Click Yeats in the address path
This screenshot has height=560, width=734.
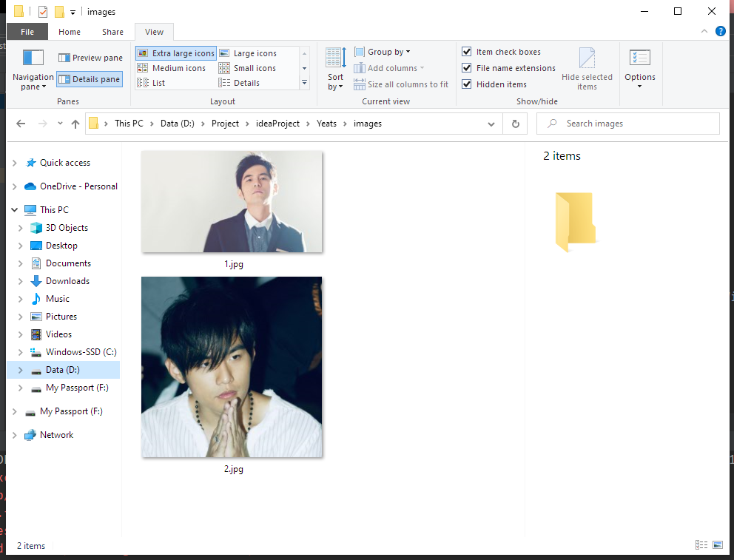326,124
